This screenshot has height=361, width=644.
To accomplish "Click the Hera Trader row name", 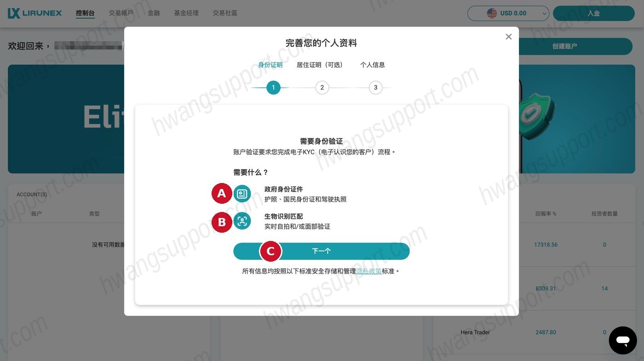I will click(x=475, y=332).
